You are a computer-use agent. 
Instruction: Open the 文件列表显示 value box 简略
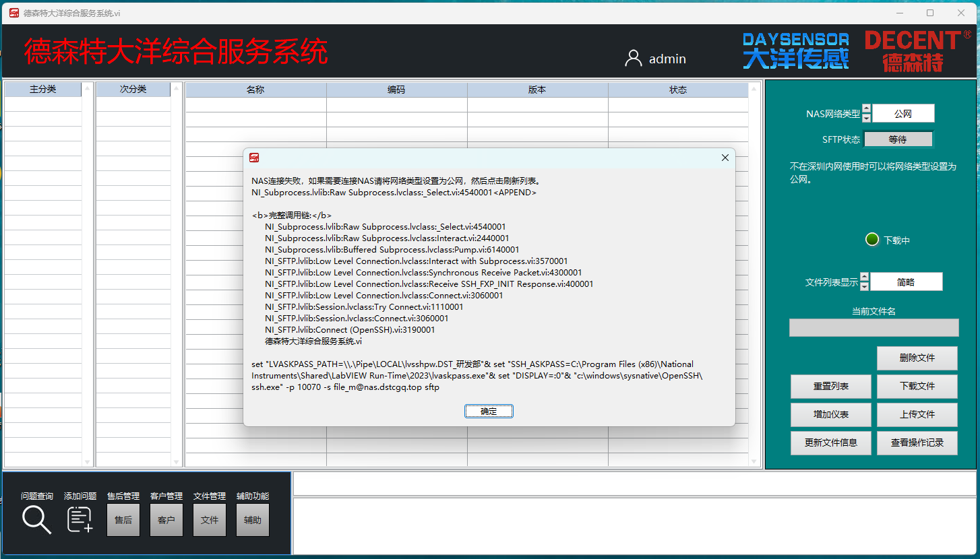(907, 282)
